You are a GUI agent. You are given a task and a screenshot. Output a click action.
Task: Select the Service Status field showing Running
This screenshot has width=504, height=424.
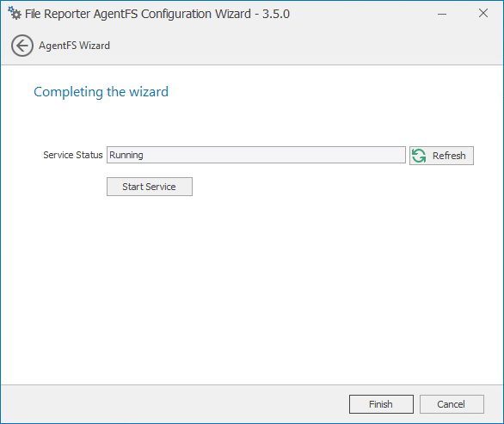255,155
